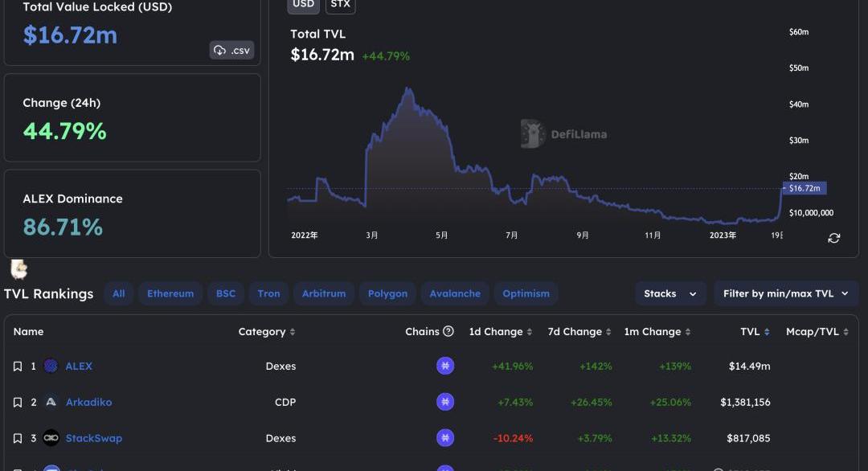The width and height of the screenshot is (868, 471).
Task: Bookmark the StackSwap protocol row
Action: (18, 438)
